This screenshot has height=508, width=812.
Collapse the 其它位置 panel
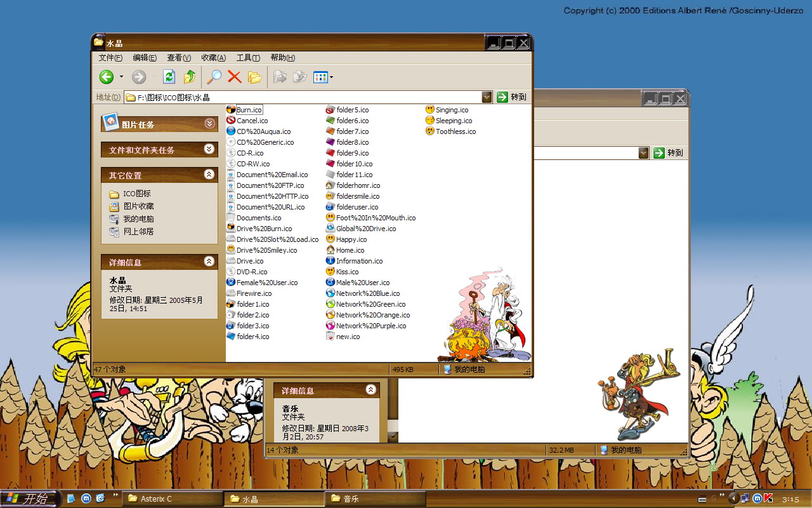click(209, 174)
